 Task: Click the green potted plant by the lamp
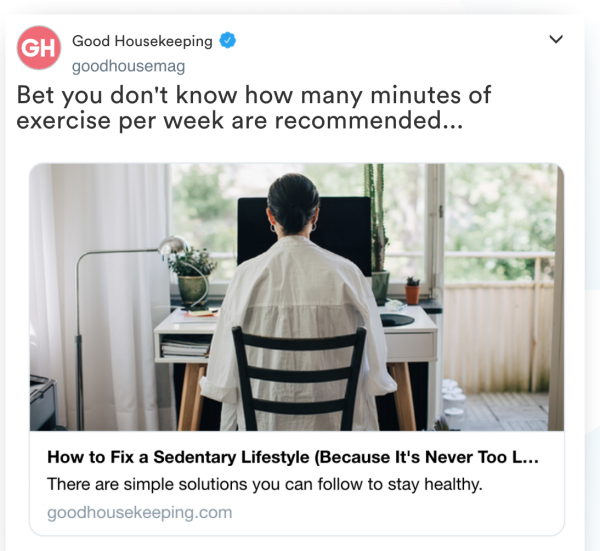(x=192, y=275)
